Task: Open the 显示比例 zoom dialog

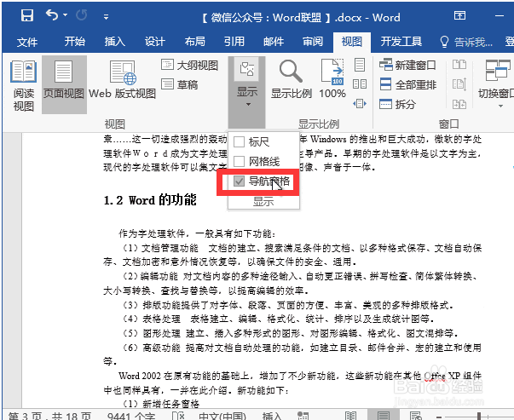Action: (x=291, y=79)
